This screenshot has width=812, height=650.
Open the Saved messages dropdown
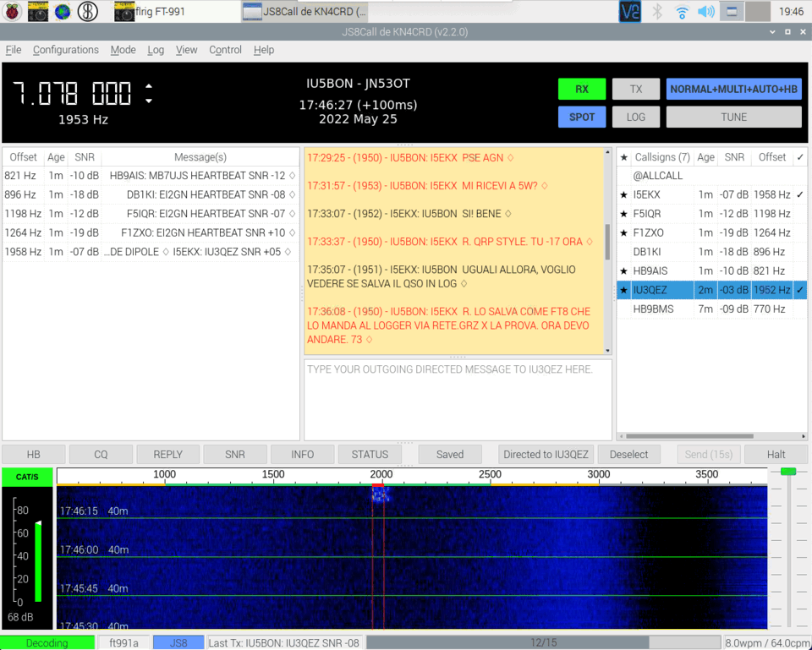[450, 455]
